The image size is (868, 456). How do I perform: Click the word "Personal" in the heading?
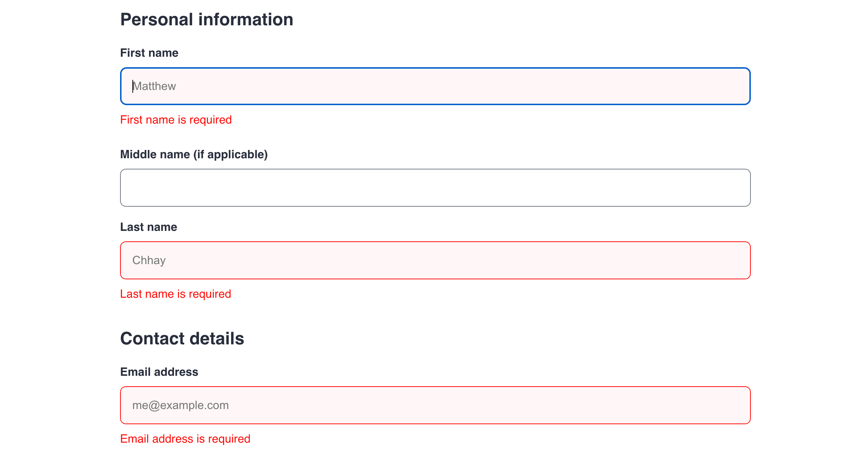(x=157, y=20)
